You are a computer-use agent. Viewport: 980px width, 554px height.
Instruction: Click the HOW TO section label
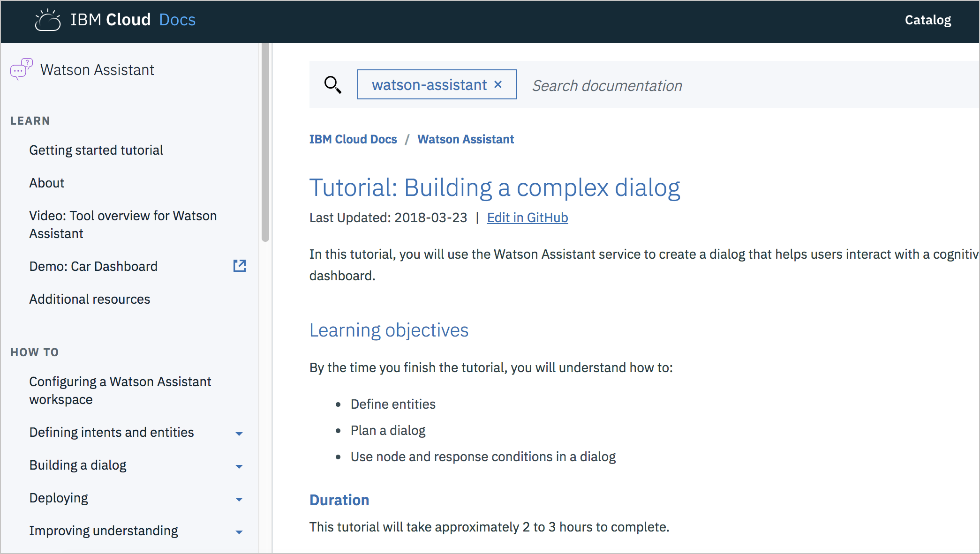coord(35,352)
